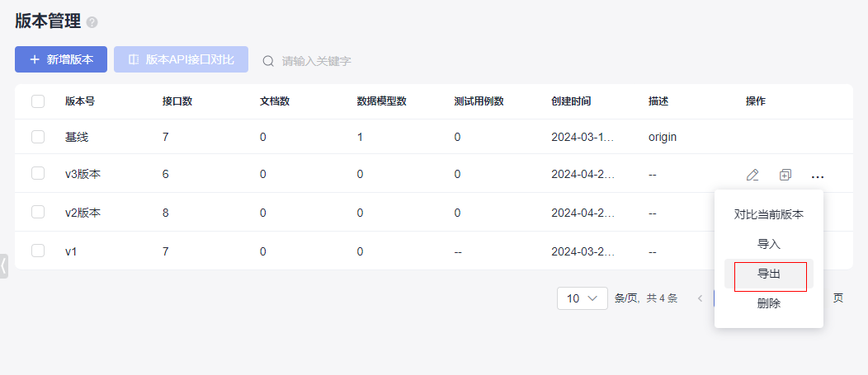The width and height of the screenshot is (868, 375).
Task: Click interface count 8 in v2版本 row
Action: coord(166,213)
